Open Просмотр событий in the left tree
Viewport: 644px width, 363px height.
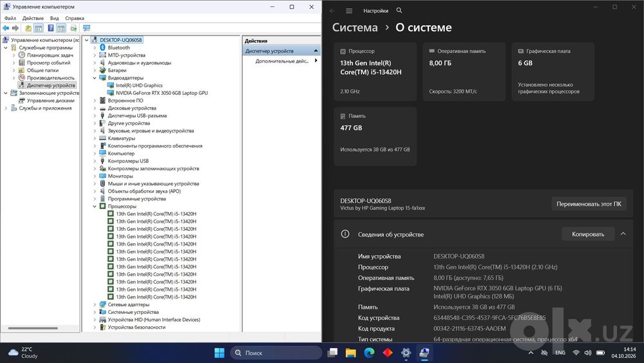click(48, 63)
